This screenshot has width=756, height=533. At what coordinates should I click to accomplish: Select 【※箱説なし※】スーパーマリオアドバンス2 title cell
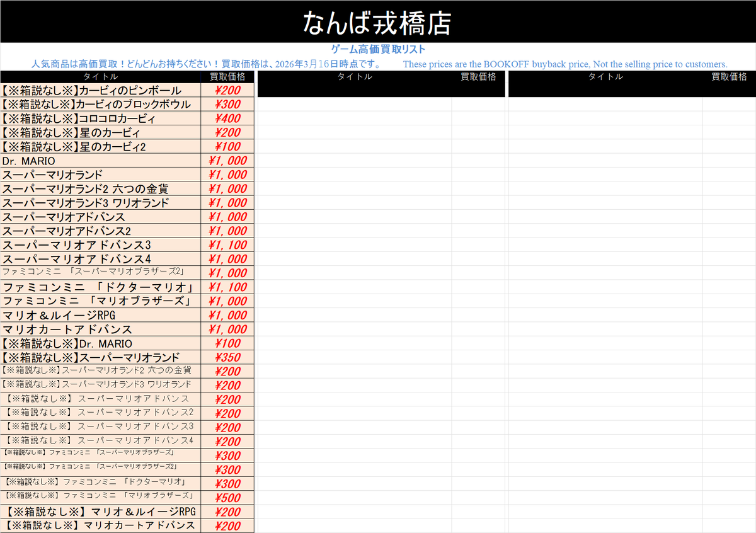(101, 413)
